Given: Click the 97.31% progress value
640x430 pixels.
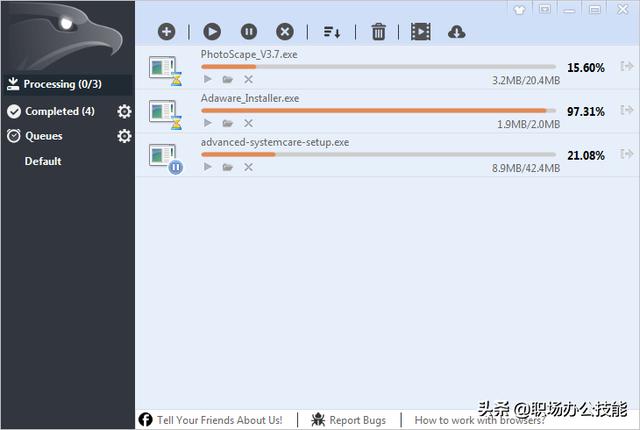Looking at the screenshot, I should [586, 111].
